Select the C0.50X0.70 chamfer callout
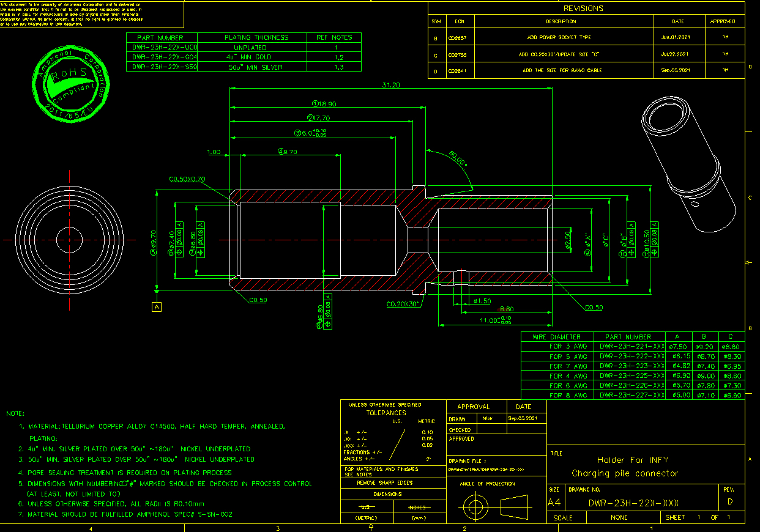 (188, 180)
